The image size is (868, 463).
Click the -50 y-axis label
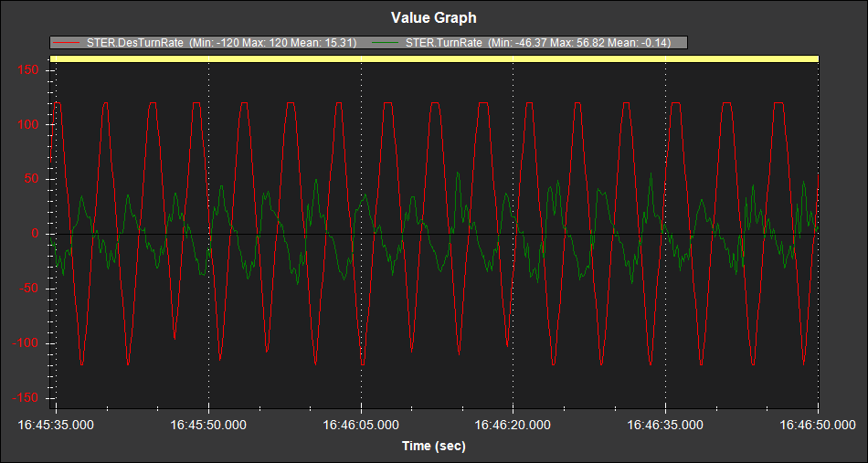click(x=27, y=289)
